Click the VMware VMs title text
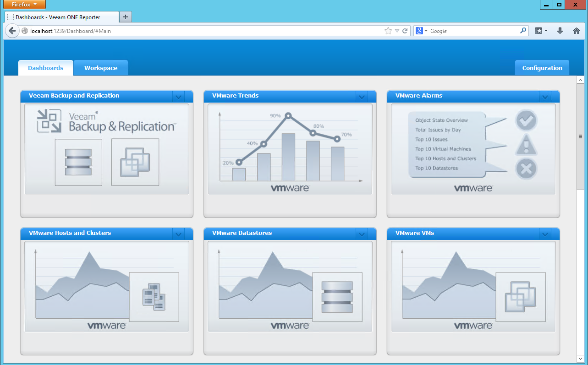588x365 pixels. point(415,233)
